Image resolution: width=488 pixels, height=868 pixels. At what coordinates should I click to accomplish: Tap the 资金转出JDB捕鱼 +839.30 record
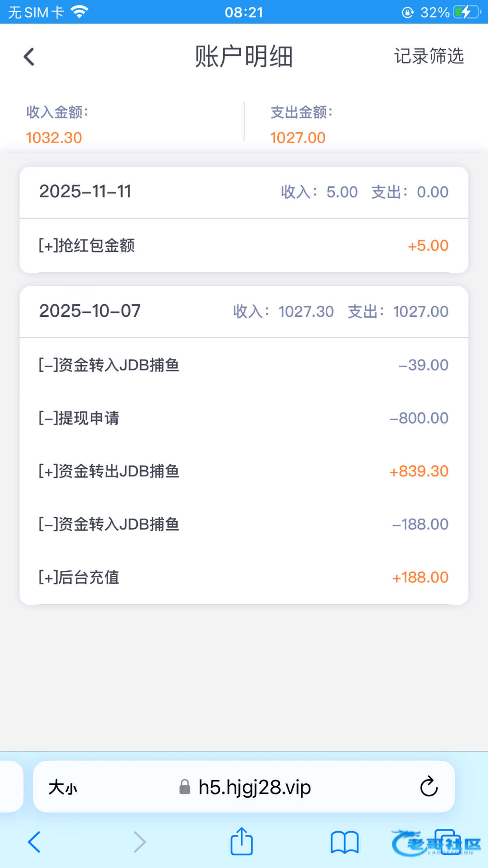pos(244,471)
